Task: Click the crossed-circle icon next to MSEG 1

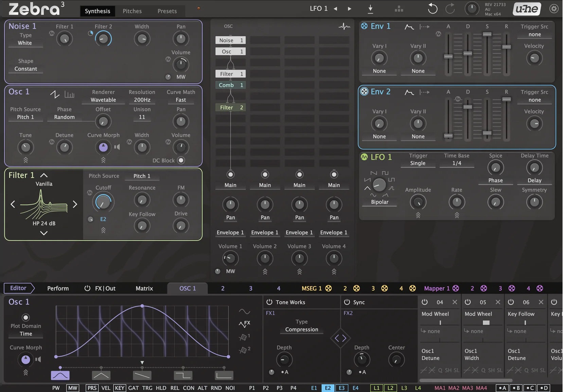Action: (x=329, y=288)
